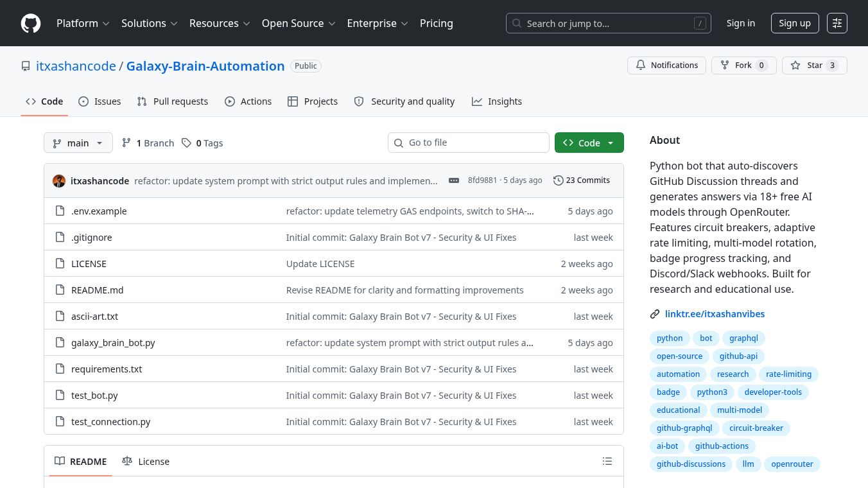Open the linktr.ee/itxashanvibes link

pyautogui.click(x=715, y=314)
